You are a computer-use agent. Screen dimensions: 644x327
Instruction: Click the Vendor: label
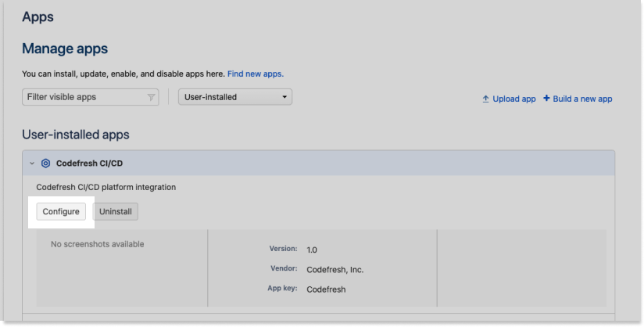(284, 268)
